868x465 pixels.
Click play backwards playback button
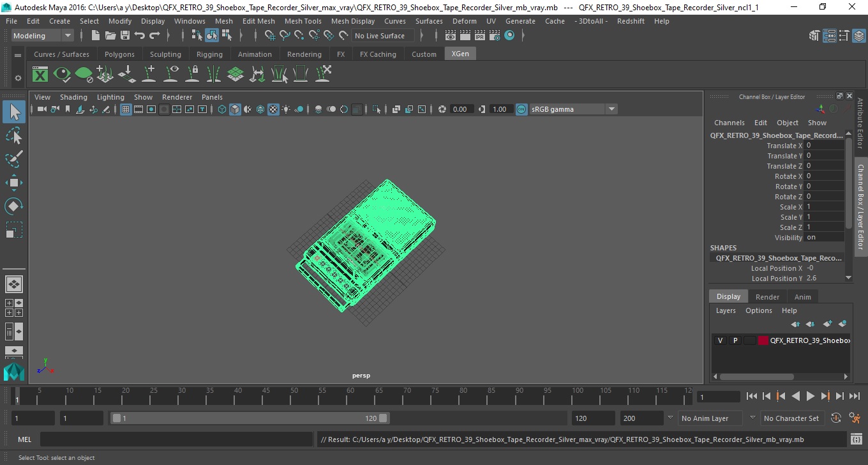tap(796, 397)
